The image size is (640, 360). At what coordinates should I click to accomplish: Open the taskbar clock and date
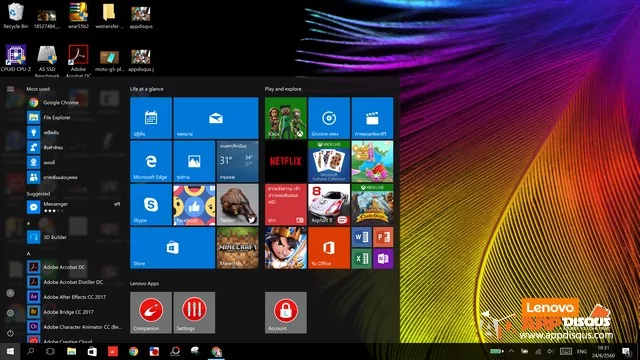[603, 351]
